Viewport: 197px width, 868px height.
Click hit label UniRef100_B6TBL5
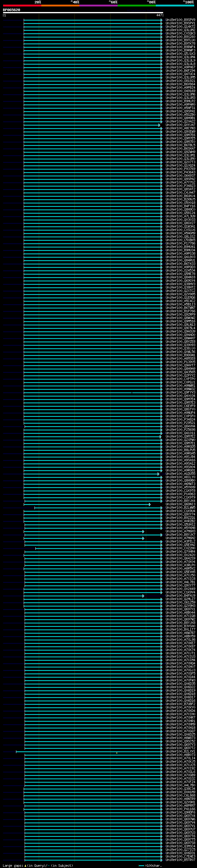click(x=180, y=145)
